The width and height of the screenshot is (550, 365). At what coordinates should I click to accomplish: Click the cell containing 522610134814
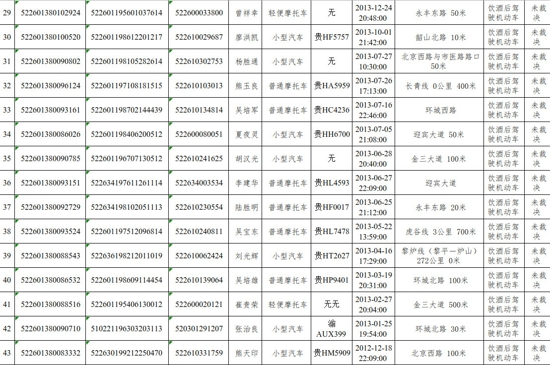pos(199,110)
